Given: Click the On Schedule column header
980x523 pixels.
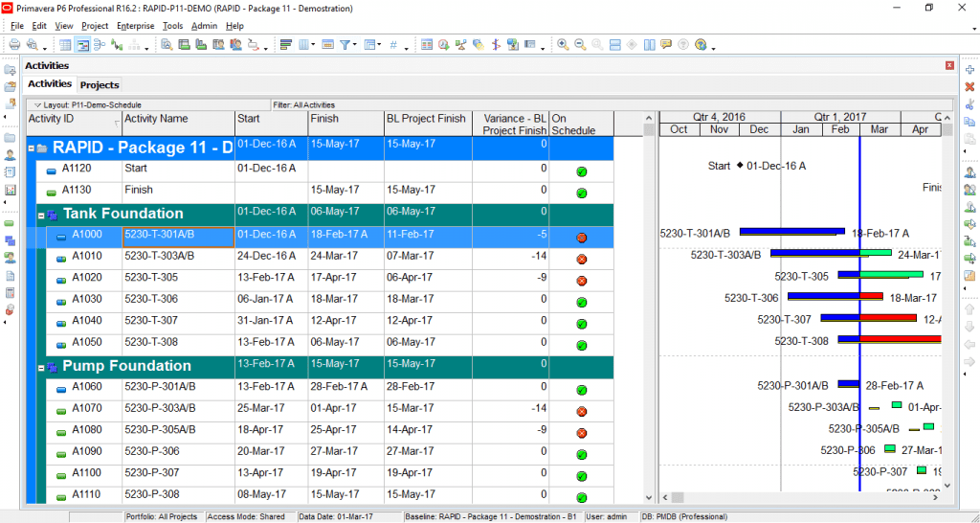Looking at the screenshot, I should (581, 124).
